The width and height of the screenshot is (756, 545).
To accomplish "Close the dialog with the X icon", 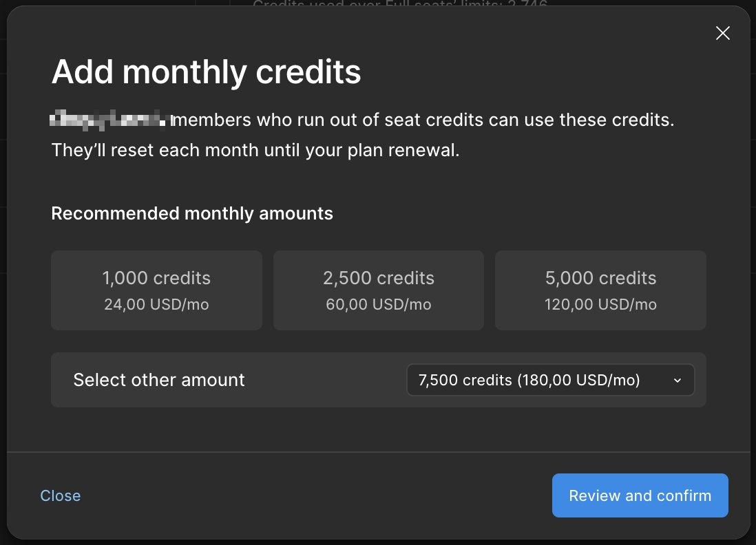I will [x=722, y=33].
